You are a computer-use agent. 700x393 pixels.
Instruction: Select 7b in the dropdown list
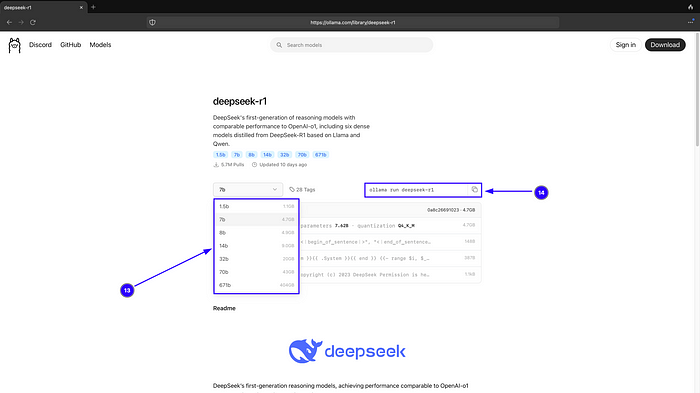click(256, 219)
